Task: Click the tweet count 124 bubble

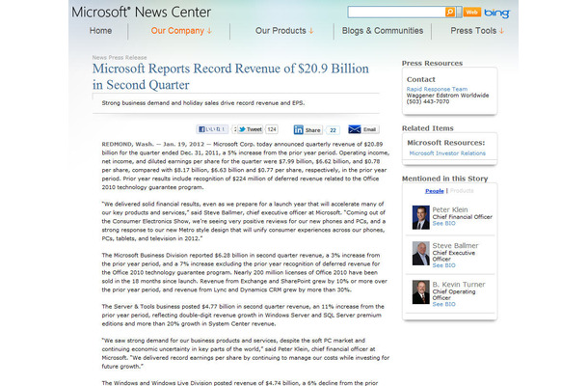Action: [x=272, y=129]
